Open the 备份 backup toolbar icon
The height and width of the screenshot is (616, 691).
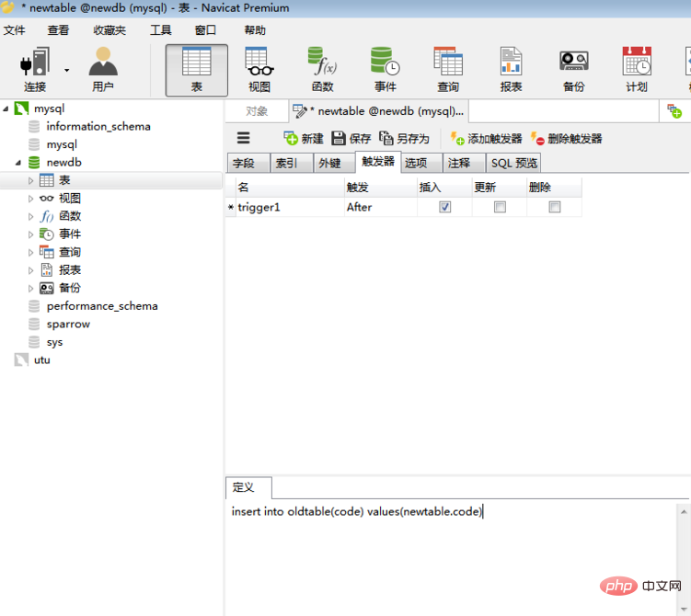pos(574,70)
